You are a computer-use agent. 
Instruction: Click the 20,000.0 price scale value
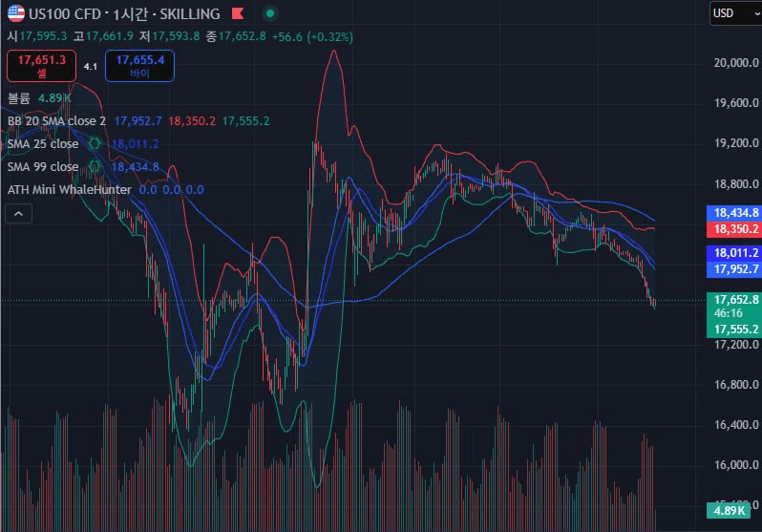(x=736, y=63)
